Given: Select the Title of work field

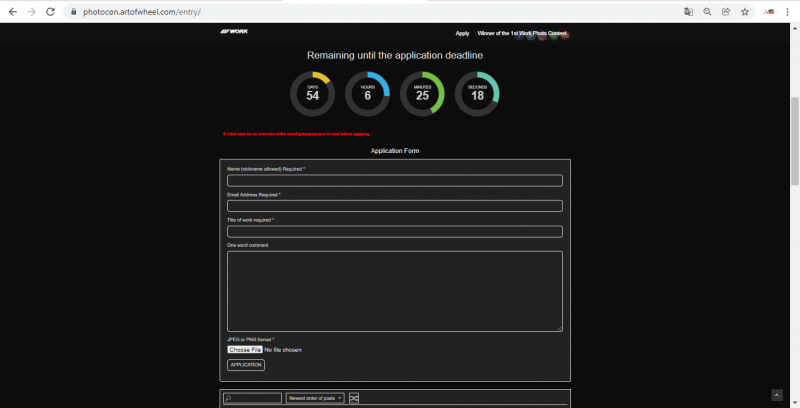Looking at the screenshot, I should click(395, 231).
